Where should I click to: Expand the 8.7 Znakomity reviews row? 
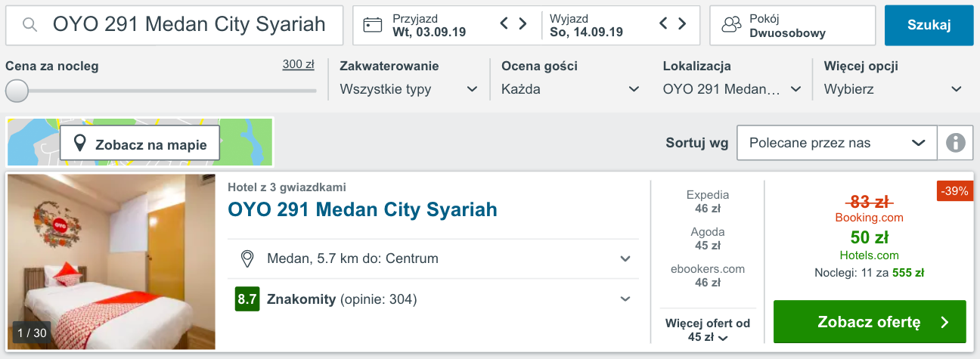pyautogui.click(x=625, y=299)
